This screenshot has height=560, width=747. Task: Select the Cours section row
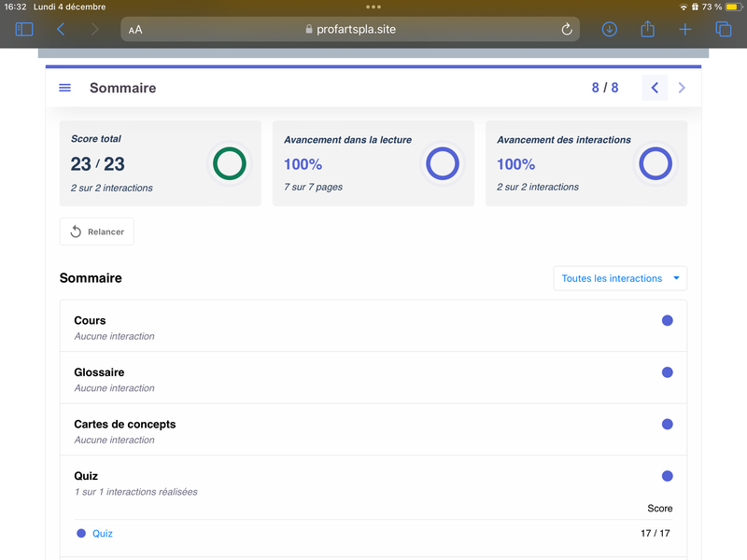pyautogui.click(x=373, y=326)
